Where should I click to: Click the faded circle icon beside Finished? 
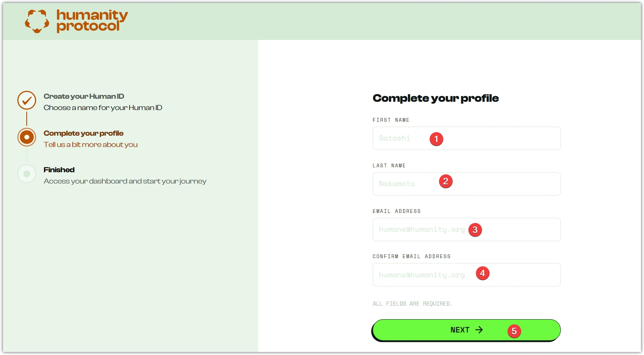coord(27,174)
